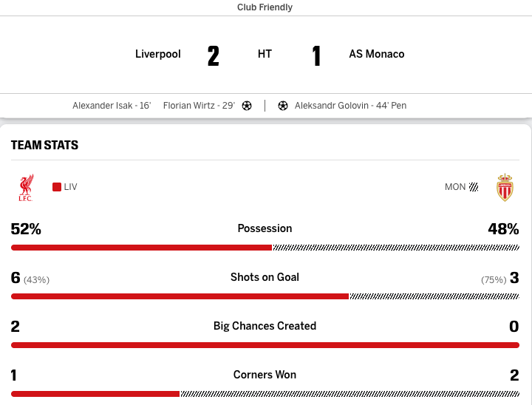Click the Shots on Goal label
The image size is (532, 405).
point(265,277)
